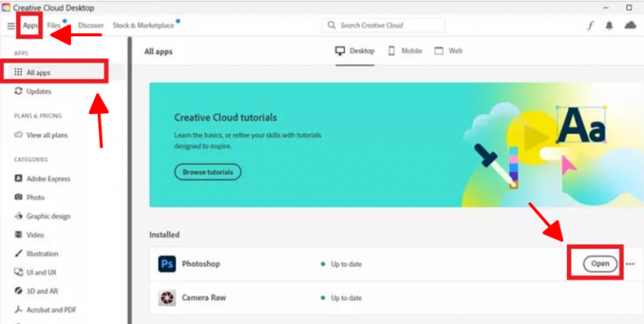Switch to the Mobile tab

tap(405, 51)
